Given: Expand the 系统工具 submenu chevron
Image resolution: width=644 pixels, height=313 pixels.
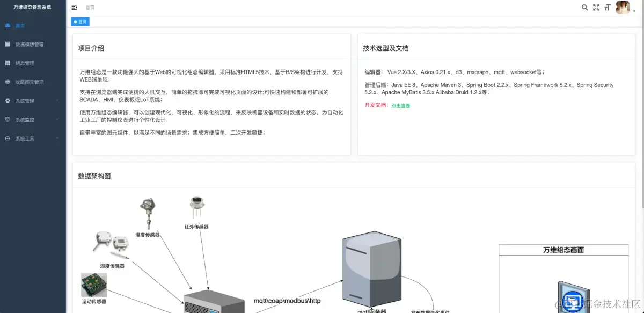Looking at the screenshot, I should pyautogui.click(x=58, y=138).
